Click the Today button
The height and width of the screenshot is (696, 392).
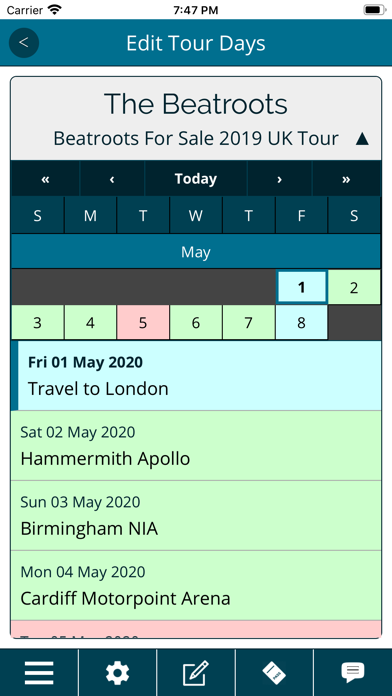tap(196, 179)
